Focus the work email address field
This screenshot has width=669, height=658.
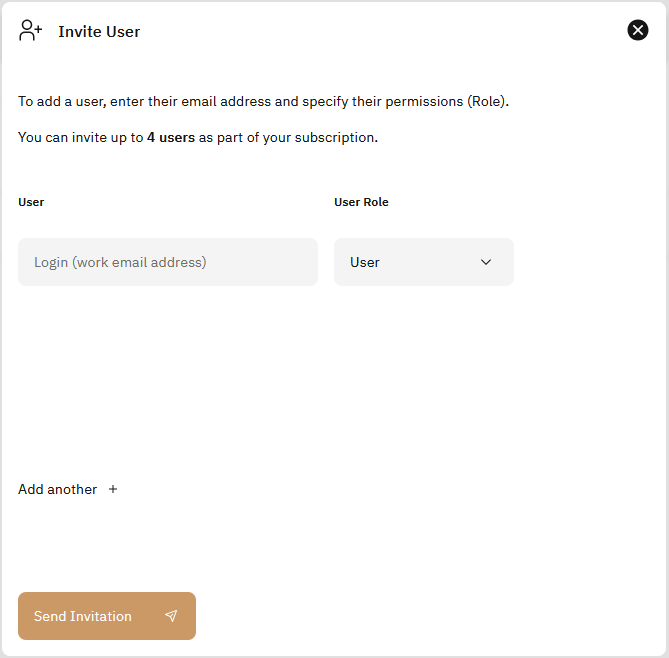coord(168,262)
